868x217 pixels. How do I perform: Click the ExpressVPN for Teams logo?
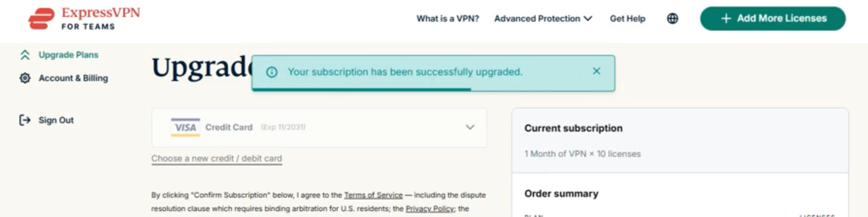[84, 18]
